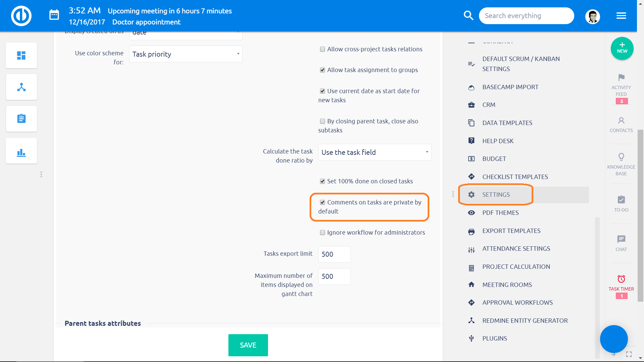Click the Settings gear icon

tap(471, 195)
